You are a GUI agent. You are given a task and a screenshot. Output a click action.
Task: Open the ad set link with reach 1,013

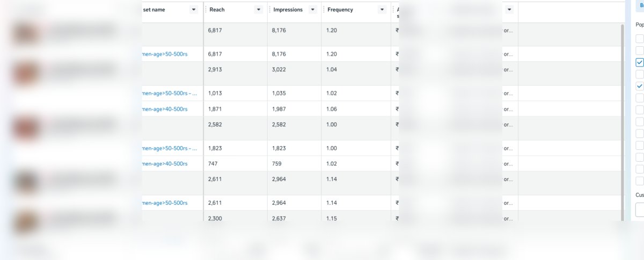pyautogui.click(x=170, y=93)
